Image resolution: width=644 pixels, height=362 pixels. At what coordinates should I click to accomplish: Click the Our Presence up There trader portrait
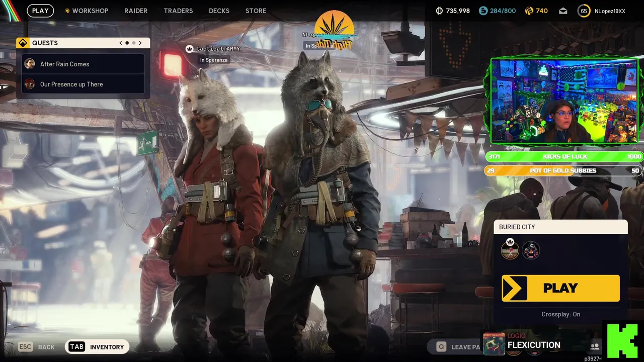[30, 84]
